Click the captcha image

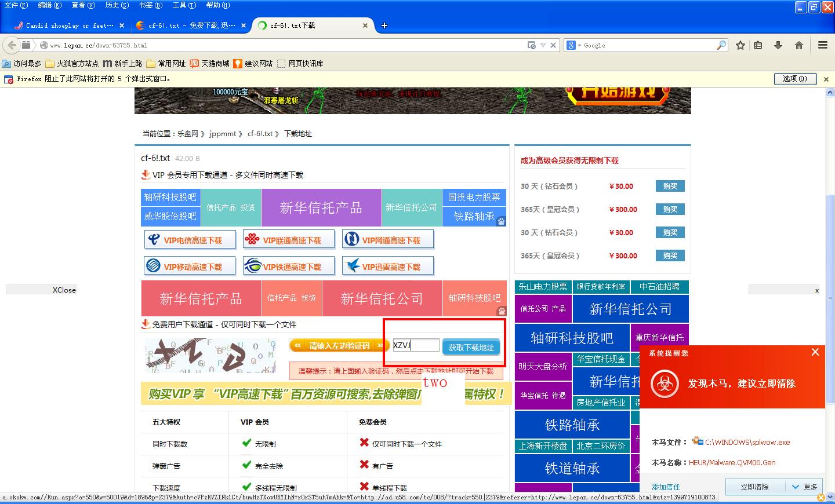click(210, 355)
